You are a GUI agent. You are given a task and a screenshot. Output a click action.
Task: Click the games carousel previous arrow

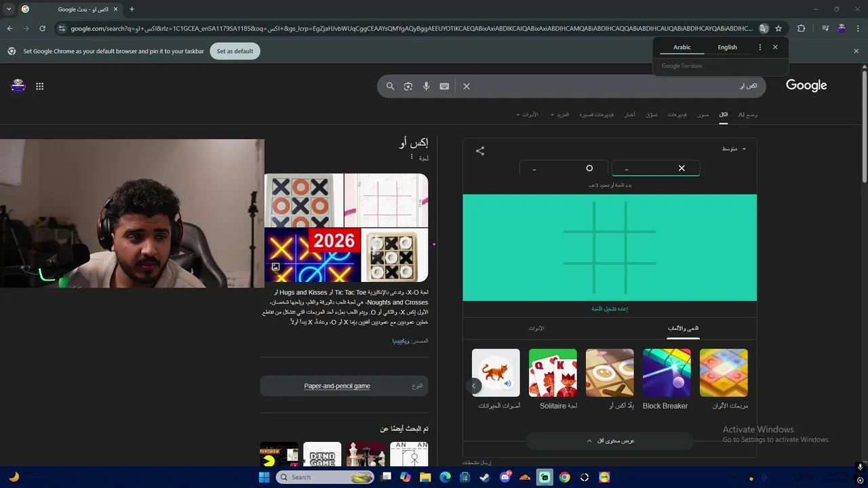click(x=474, y=386)
